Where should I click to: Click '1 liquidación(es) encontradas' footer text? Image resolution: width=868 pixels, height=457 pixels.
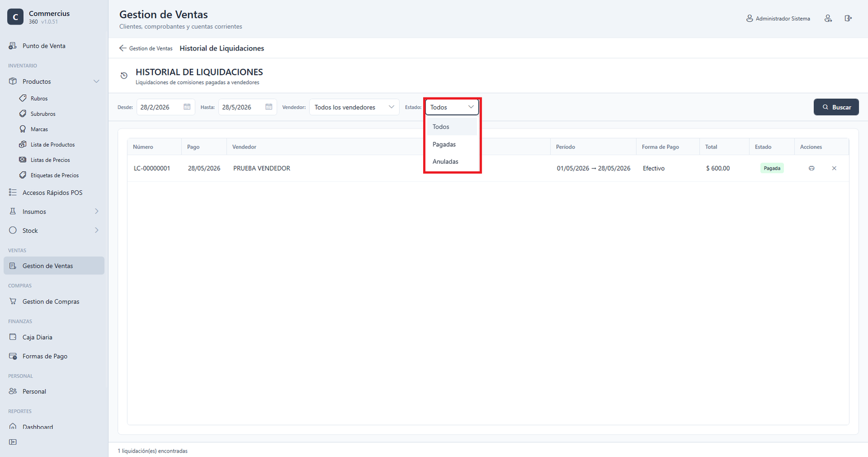pos(152,451)
